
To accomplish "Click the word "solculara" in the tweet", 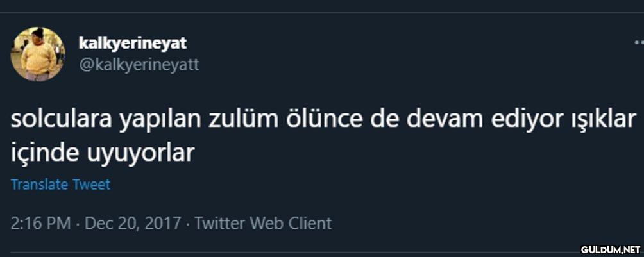I will pos(64,121).
